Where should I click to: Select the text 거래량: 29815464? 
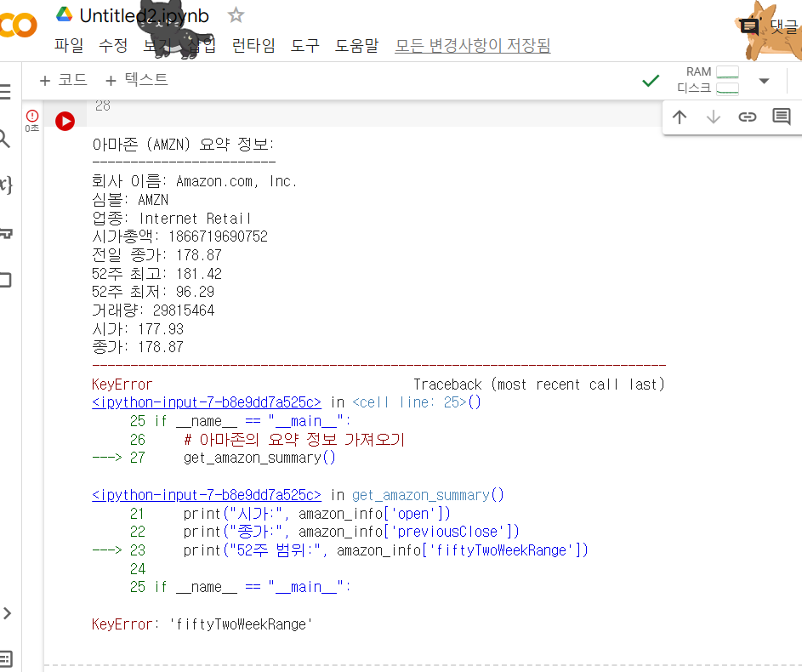click(153, 310)
